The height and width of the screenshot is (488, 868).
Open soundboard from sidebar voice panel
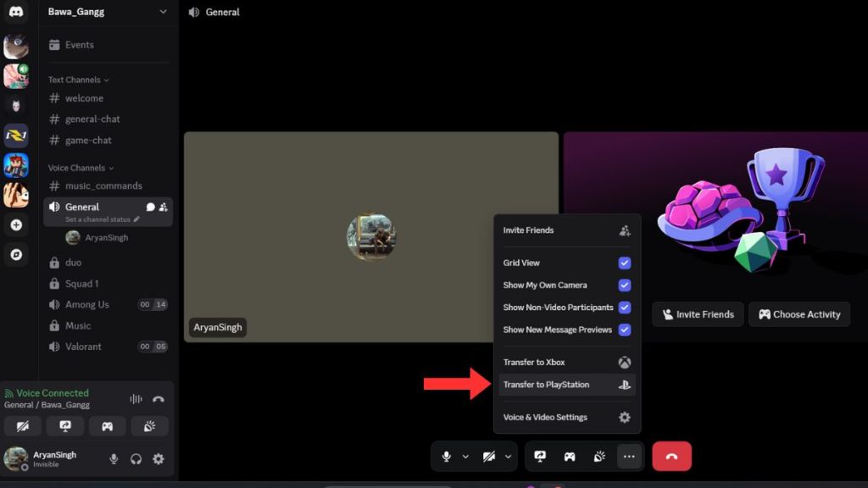click(x=149, y=426)
